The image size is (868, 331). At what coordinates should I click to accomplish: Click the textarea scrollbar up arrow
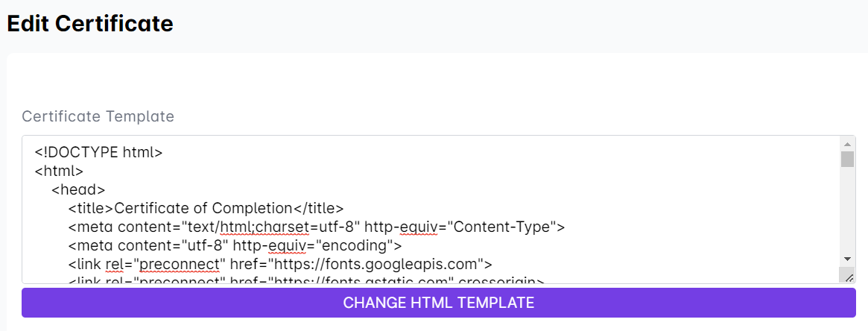[847, 144]
